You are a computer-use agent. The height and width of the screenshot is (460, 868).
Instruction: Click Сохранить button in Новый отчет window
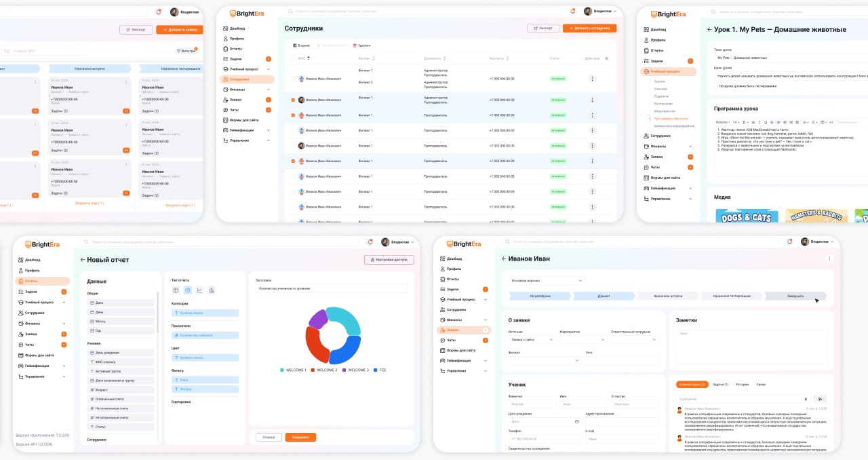click(x=300, y=437)
